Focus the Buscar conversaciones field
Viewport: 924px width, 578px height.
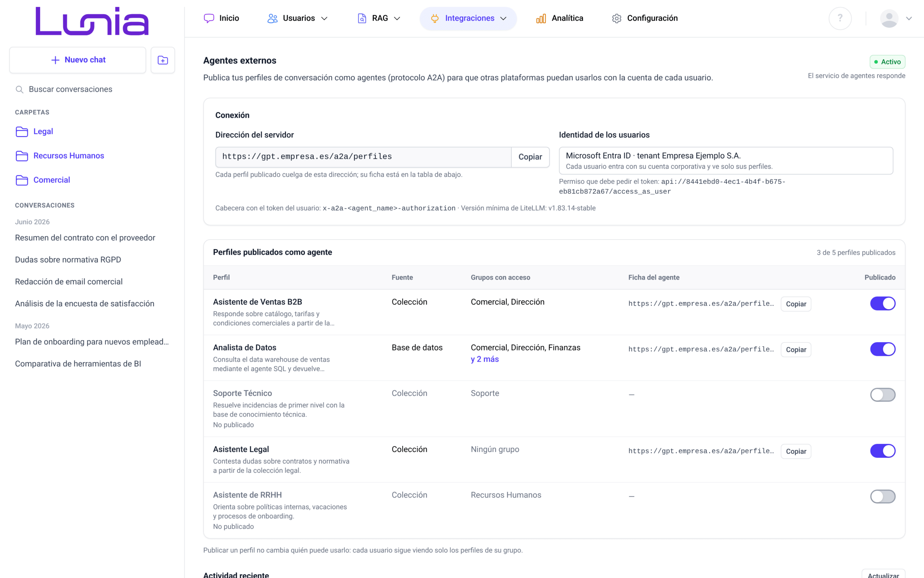point(92,90)
